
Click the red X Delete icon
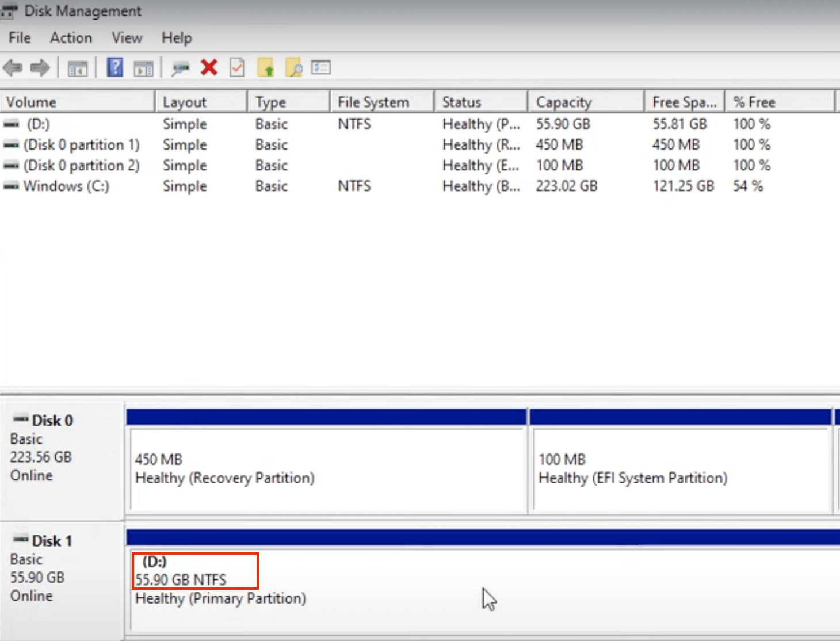(x=209, y=68)
